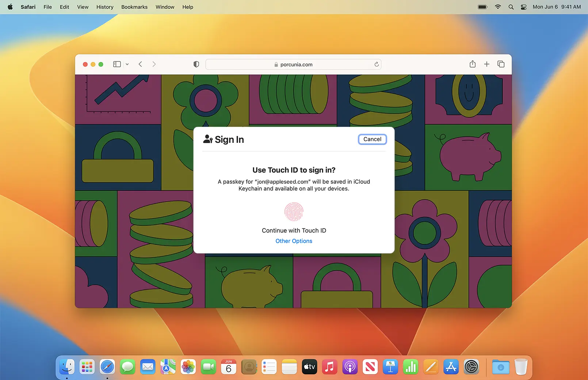Screen dimensions: 588x380
Task: Open the Share menu icon
Action: click(x=472, y=64)
